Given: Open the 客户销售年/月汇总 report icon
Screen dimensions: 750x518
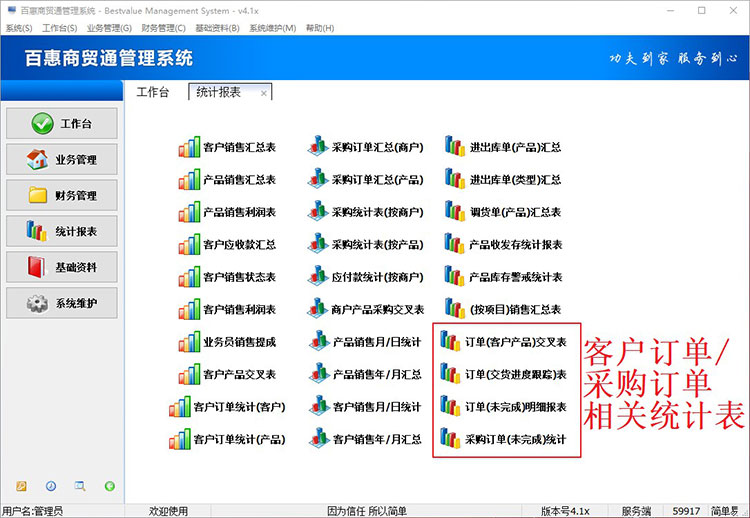Looking at the screenshot, I should (320, 439).
